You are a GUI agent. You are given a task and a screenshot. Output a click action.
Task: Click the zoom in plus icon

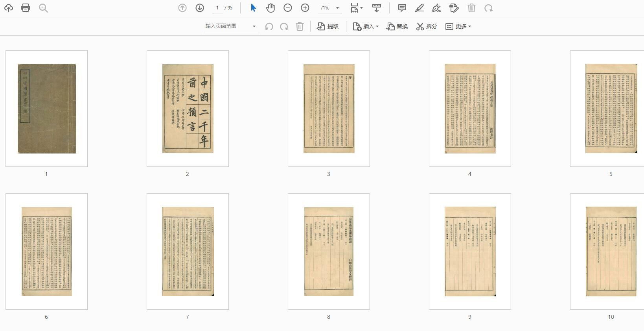[305, 8]
